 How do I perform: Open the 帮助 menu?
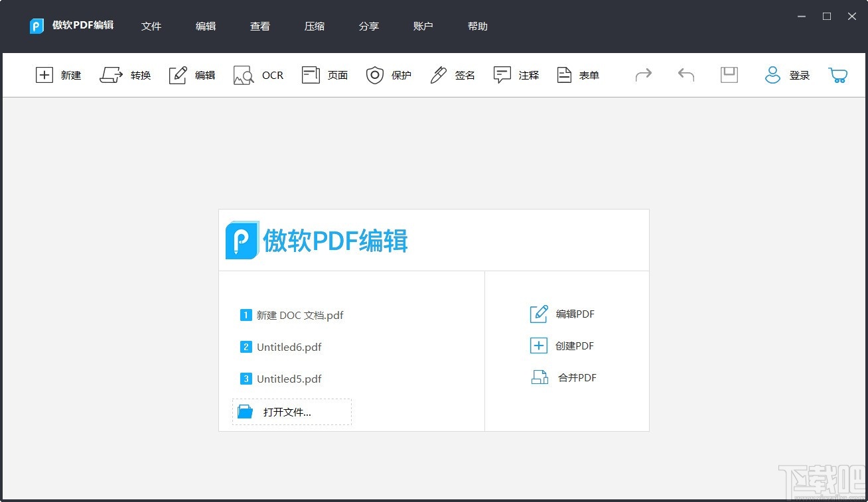click(477, 26)
